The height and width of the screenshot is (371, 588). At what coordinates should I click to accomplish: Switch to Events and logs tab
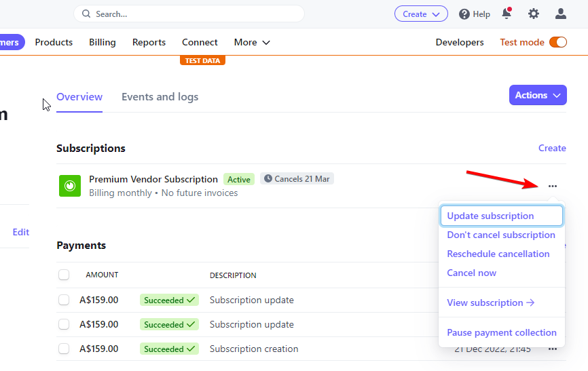160,97
